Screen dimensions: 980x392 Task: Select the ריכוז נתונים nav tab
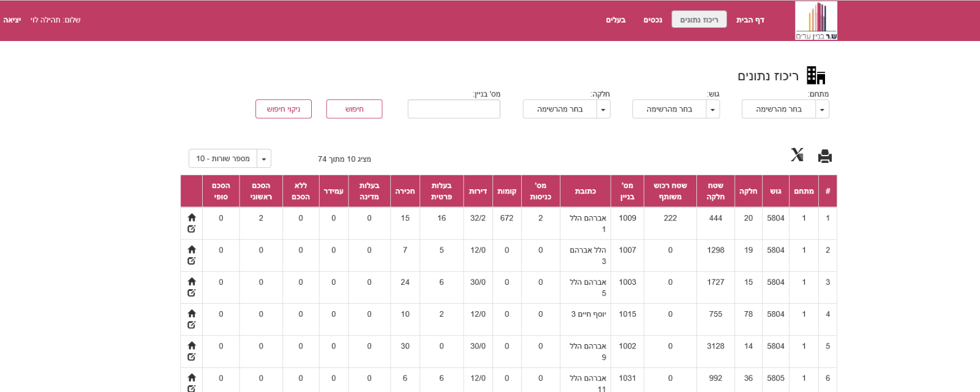699,20
